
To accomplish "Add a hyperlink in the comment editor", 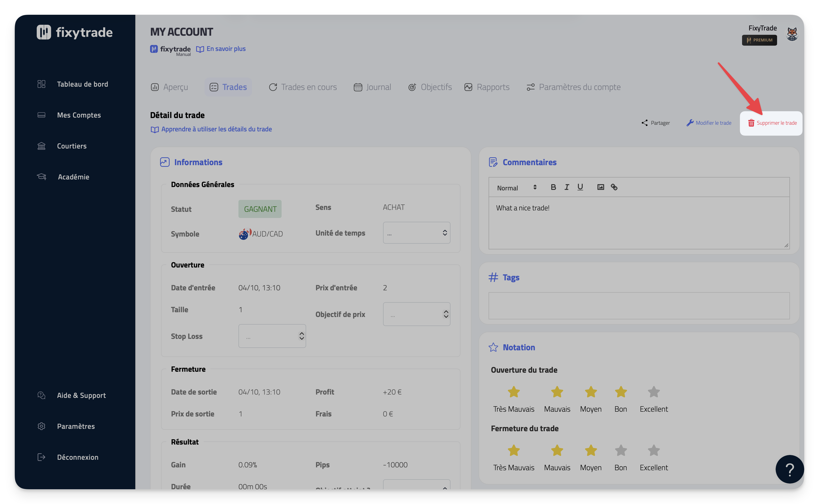I will pyautogui.click(x=614, y=187).
